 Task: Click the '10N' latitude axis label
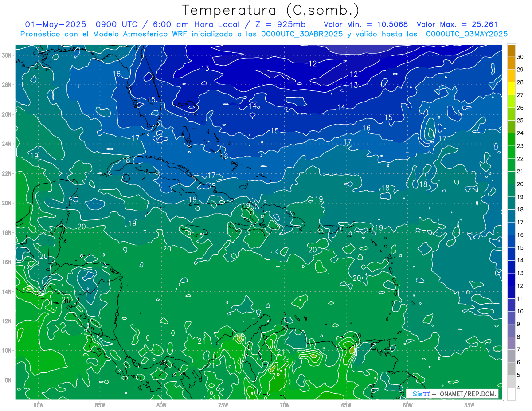click(7, 350)
